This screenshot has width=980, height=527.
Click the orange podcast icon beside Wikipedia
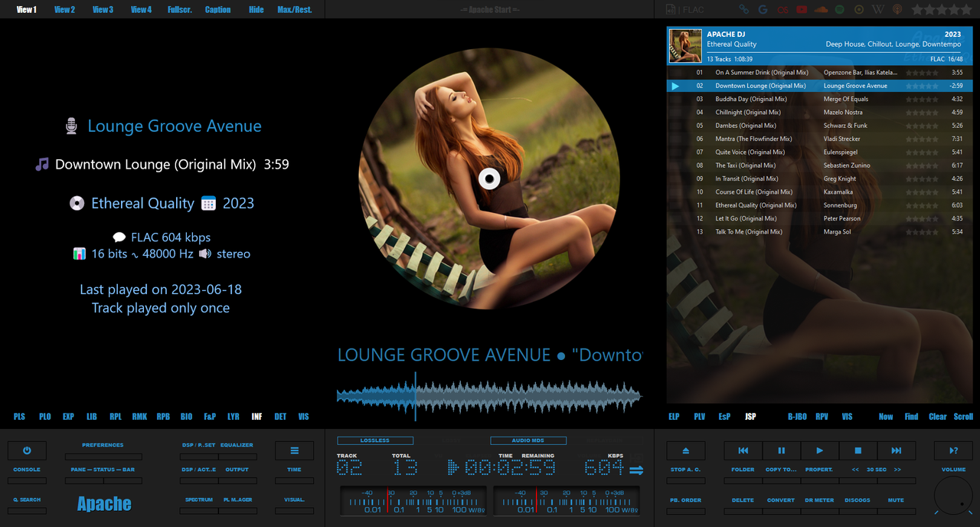pos(897,9)
